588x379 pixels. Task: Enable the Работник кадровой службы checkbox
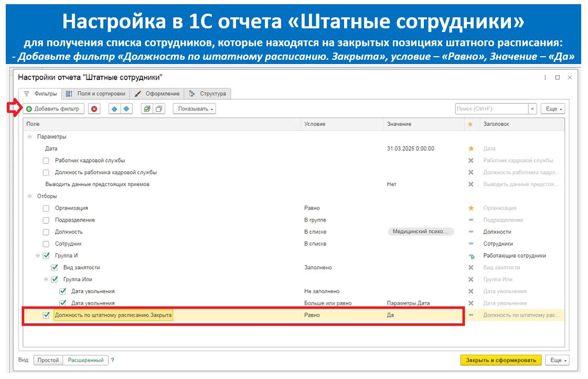(x=46, y=161)
